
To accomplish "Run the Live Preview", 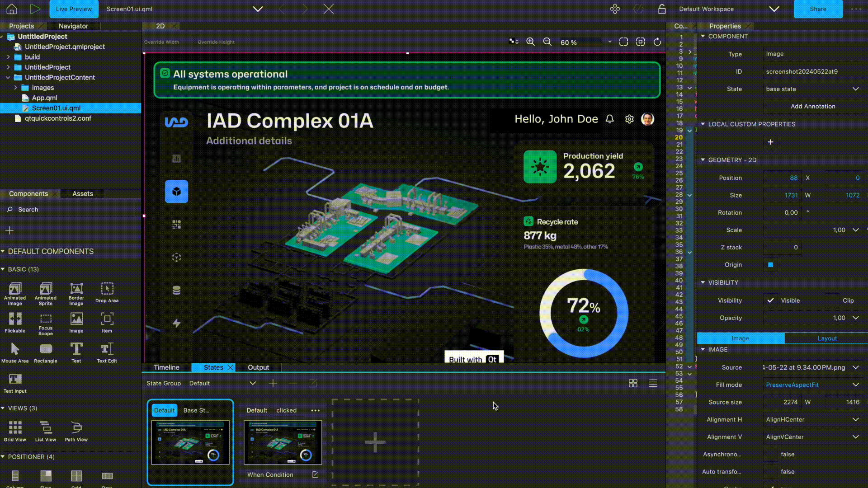I will tap(35, 9).
